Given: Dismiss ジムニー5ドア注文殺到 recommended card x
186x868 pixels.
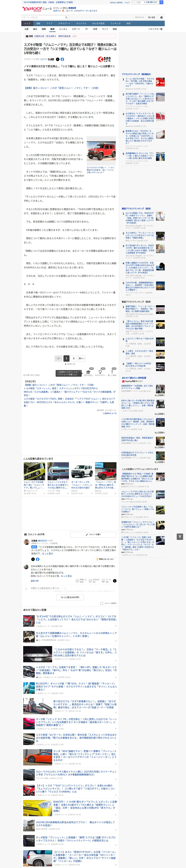Looking at the screenshot, I should click(x=44, y=494).
